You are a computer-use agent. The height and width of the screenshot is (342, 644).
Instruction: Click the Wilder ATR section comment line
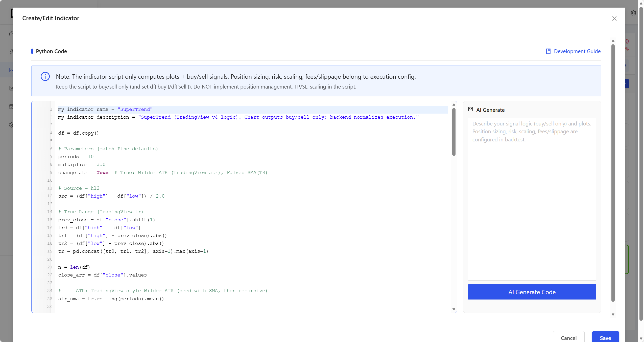pos(169,291)
